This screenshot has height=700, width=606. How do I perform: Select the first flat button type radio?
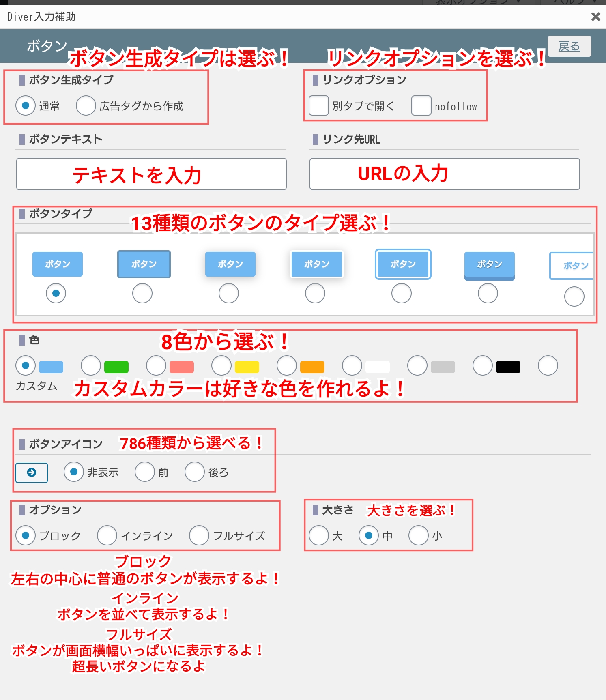[x=56, y=293]
